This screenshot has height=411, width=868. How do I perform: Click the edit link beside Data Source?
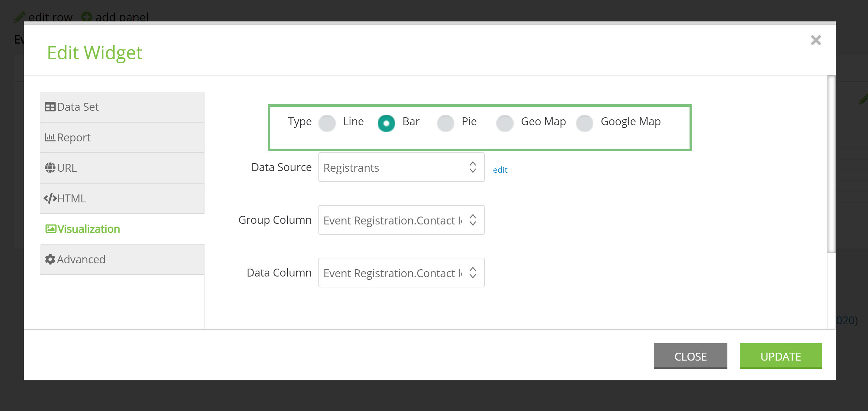pos(500,170)
